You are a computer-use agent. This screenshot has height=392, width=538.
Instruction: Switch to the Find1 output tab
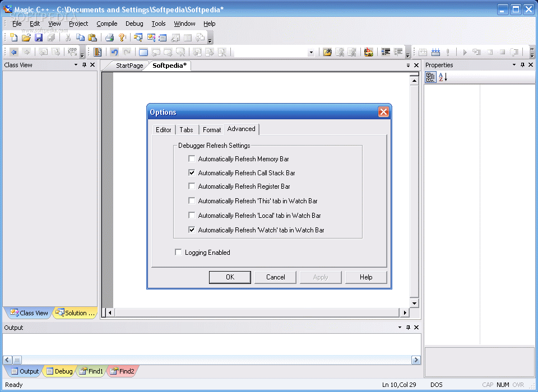pos(91,371)
